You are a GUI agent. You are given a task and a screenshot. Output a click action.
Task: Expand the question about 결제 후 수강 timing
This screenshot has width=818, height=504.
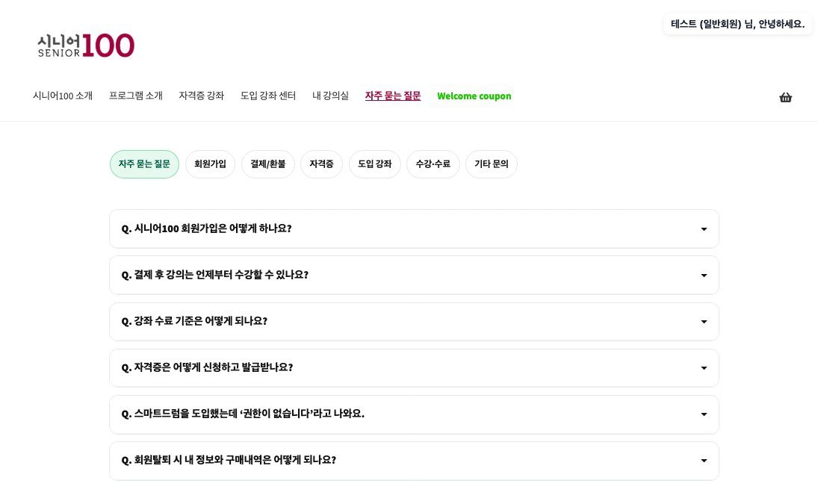(414, 275)
